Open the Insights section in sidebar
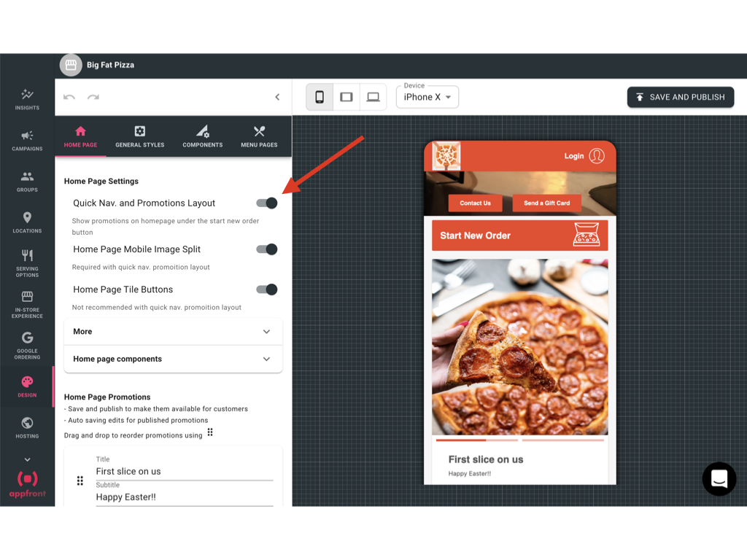 pos(27,99)
